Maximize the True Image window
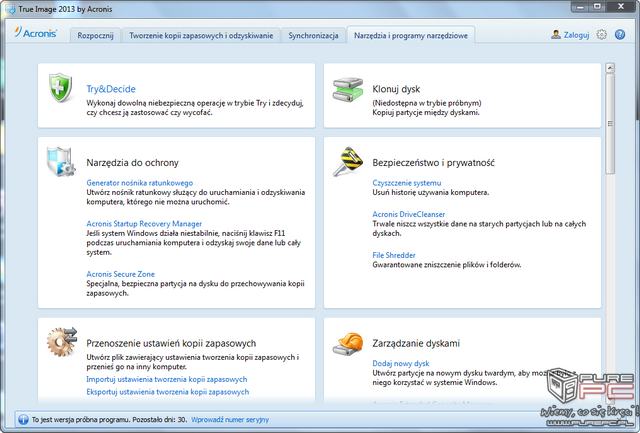Viewport: 640px width, 433px height. tap(597, 7)
